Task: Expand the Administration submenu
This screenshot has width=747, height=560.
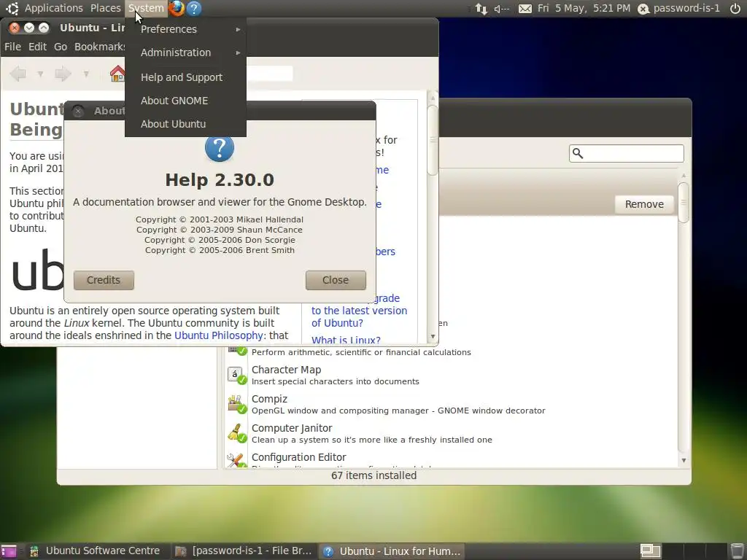Action: (186, 52)
